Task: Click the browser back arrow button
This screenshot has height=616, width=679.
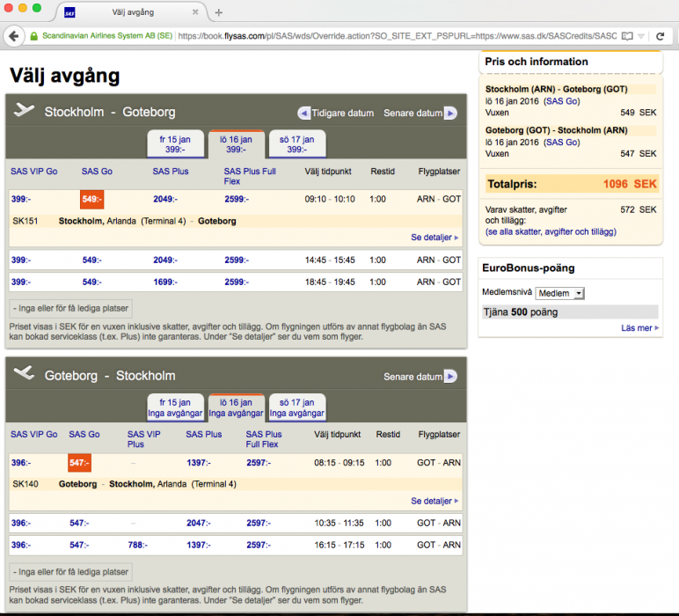Action: point(14,36)
